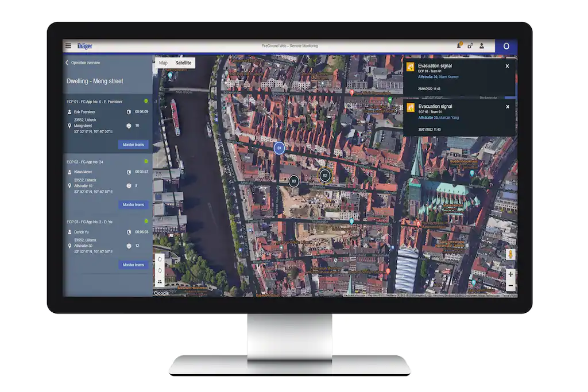Viewport: 588px width, 392px height.
Task: Click the blue circle button in header
Action: [x=506, y=46]
